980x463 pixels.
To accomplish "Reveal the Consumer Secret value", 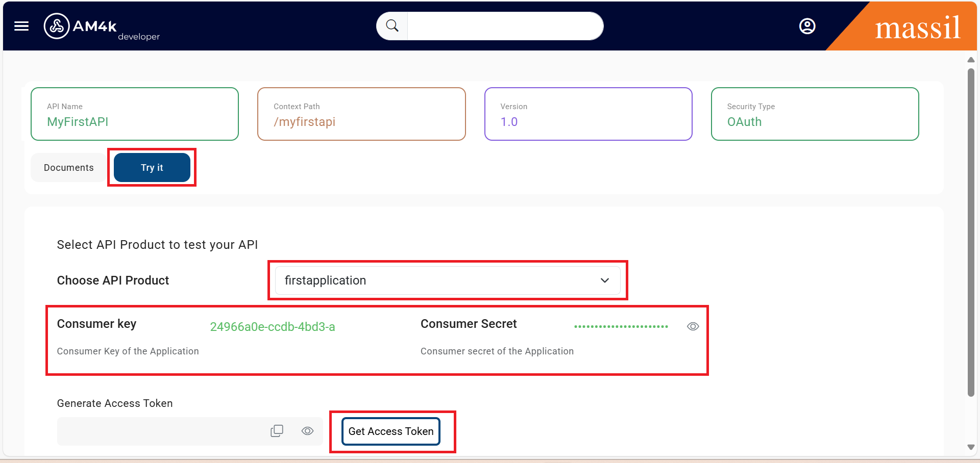I will 693,326.
